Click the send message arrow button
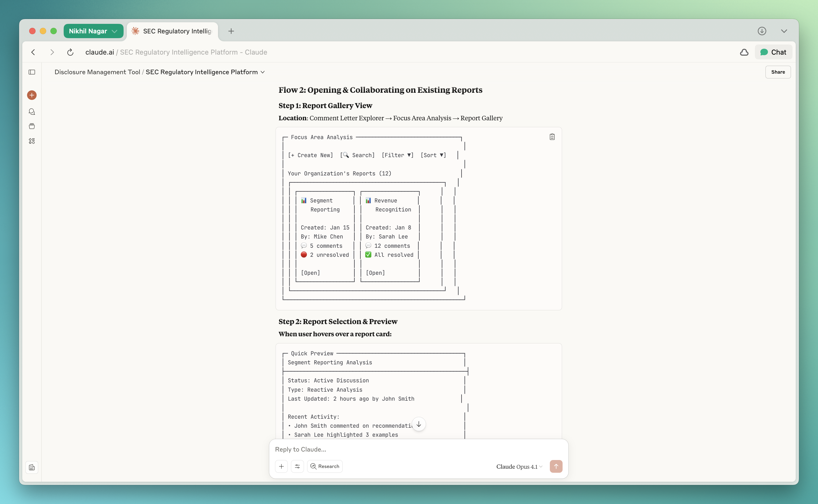Screen dimensions: 818x504 pos(556,466)
